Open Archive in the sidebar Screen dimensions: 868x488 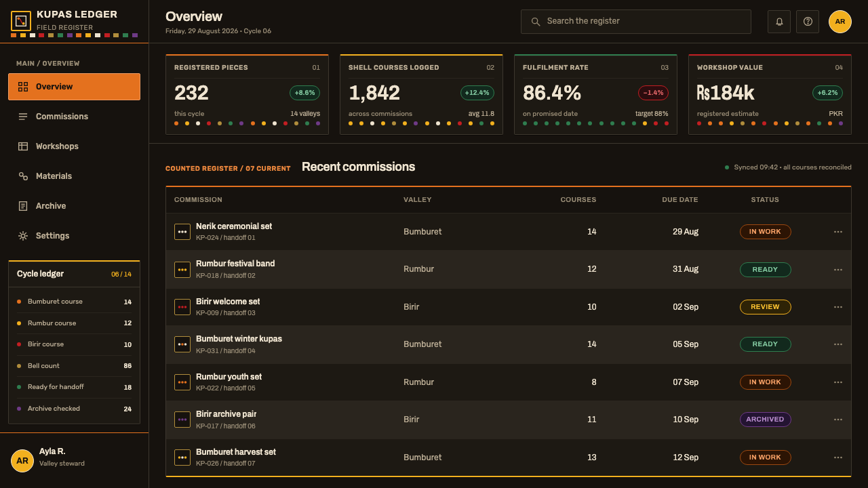75,206
